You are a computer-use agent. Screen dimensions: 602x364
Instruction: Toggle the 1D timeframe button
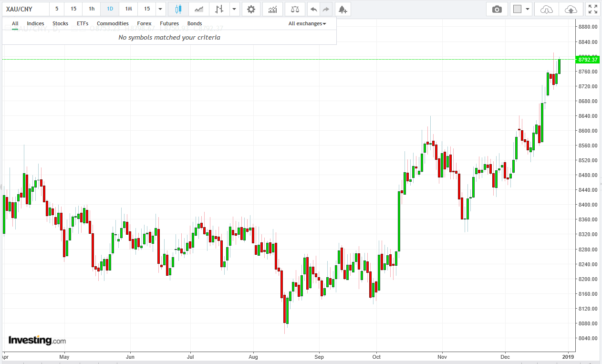point(110,9)
